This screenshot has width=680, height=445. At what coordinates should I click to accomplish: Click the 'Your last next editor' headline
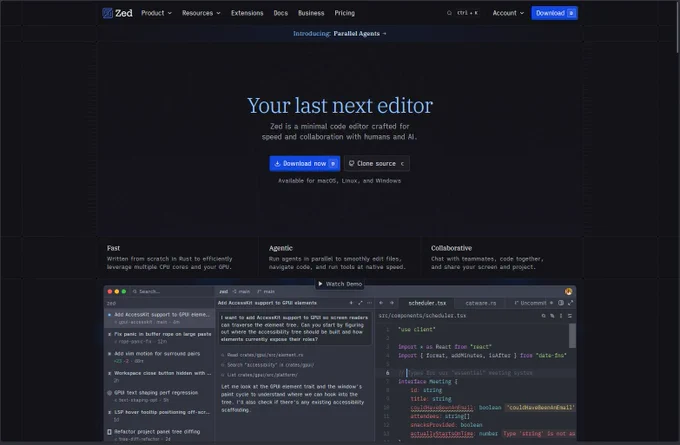point(340,105)
